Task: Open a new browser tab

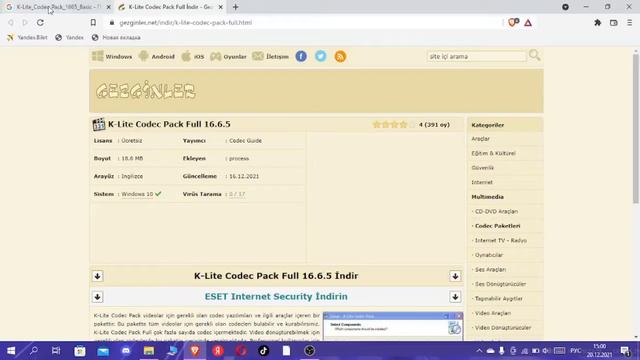Action: point(236,7)
